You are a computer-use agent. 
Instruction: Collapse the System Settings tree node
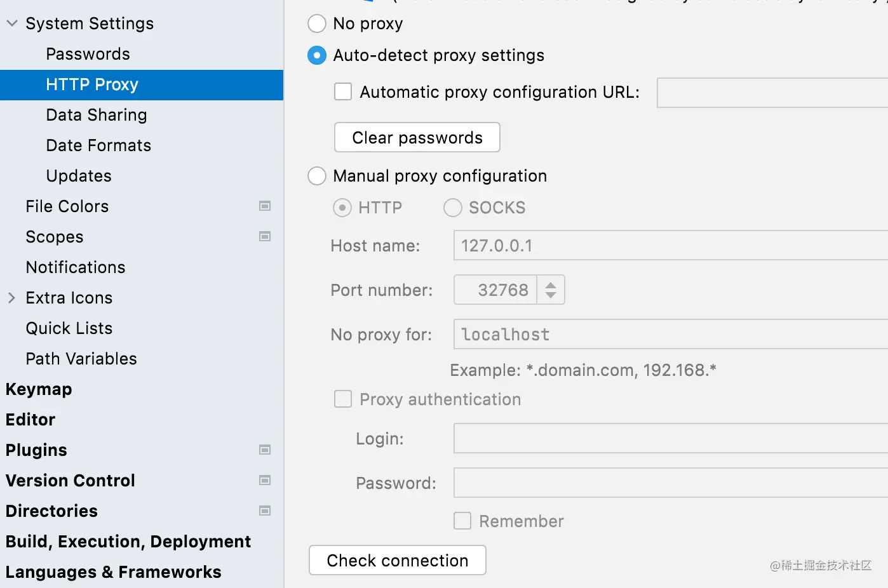click(x=11, y=23)
